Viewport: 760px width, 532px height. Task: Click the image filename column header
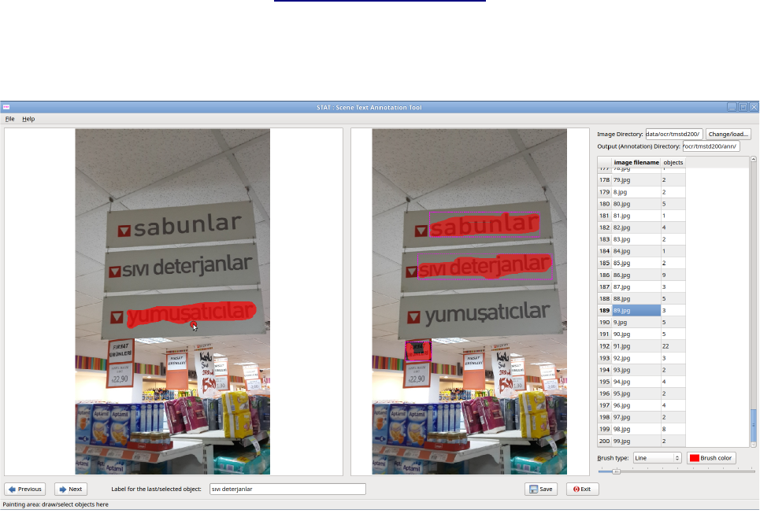pos(636,162)
